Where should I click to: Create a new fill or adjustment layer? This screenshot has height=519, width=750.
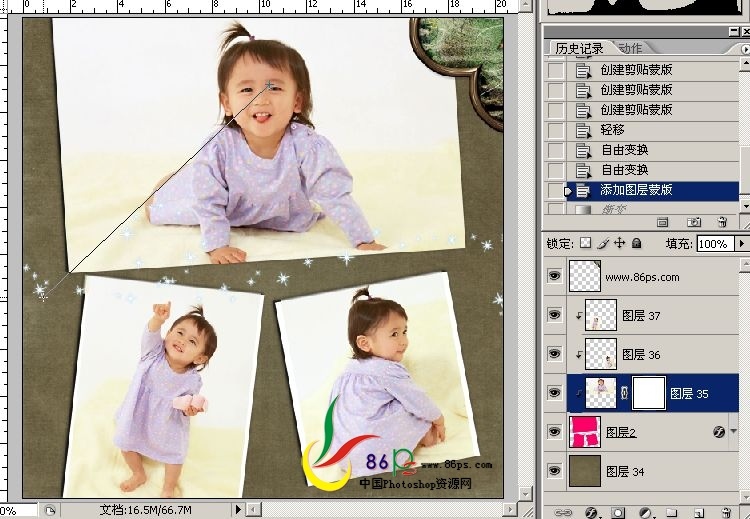645,513
